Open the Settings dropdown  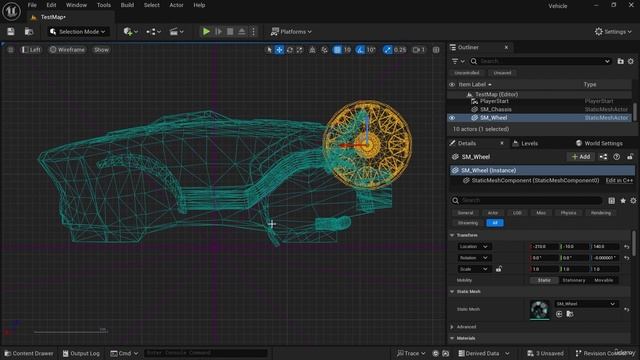pyautogui.click(x=613, y=31)
